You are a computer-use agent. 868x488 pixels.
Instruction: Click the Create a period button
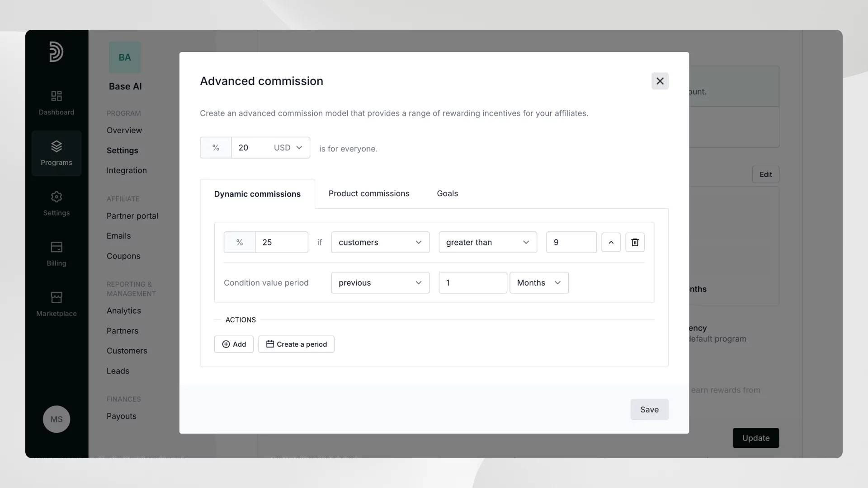click(x=296, y=344)
